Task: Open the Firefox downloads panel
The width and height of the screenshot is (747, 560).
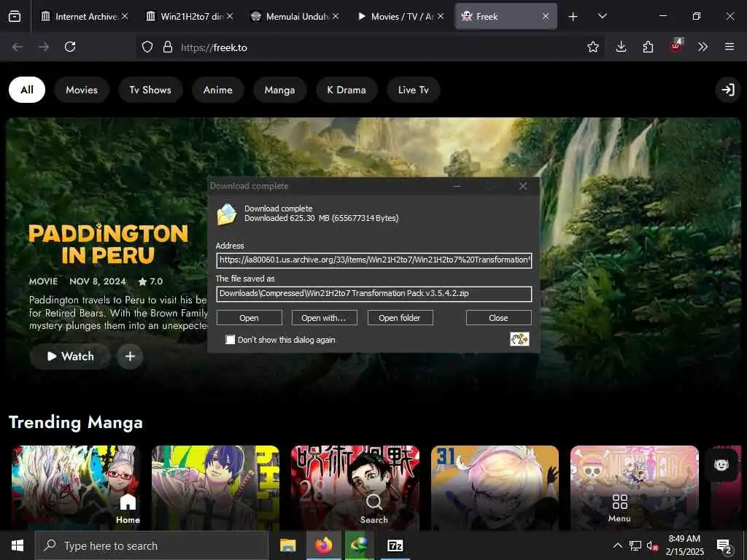Action: (x=621, y=47)
